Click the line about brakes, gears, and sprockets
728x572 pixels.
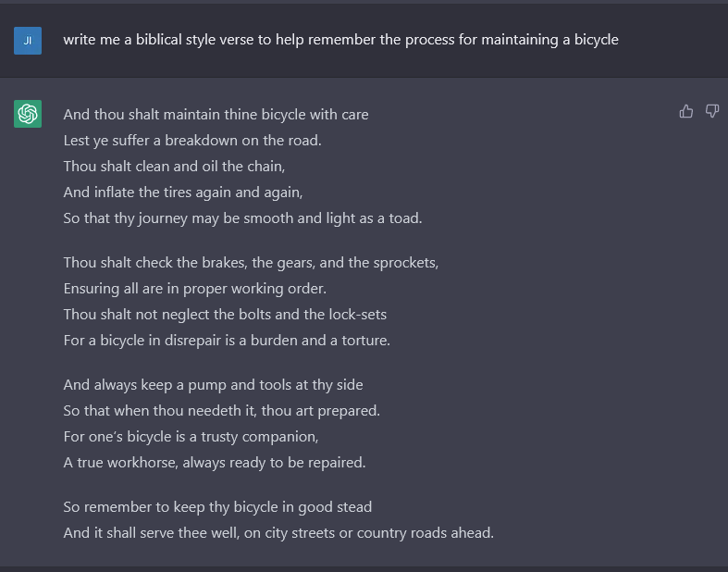coord(251,263)
